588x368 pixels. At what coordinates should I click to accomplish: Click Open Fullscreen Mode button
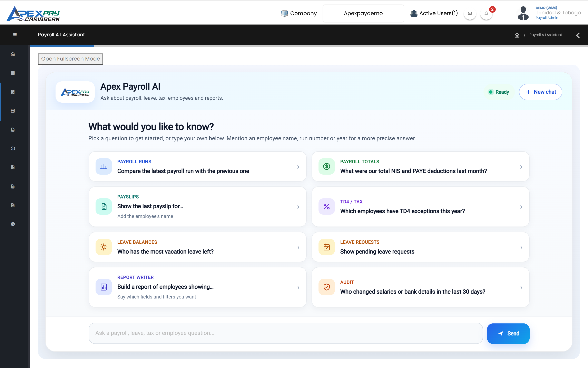pos(70,59)
